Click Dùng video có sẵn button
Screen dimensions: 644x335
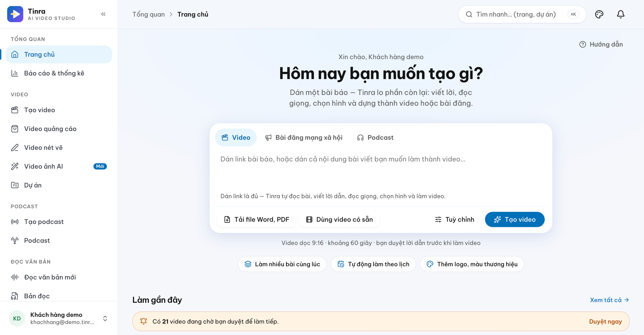tap(339, 220)
